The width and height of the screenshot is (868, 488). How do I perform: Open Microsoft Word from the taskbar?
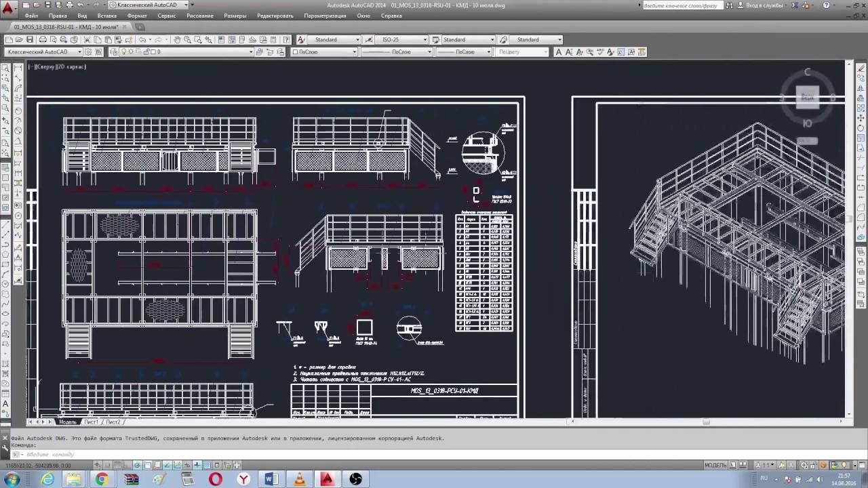pos(271,479)
